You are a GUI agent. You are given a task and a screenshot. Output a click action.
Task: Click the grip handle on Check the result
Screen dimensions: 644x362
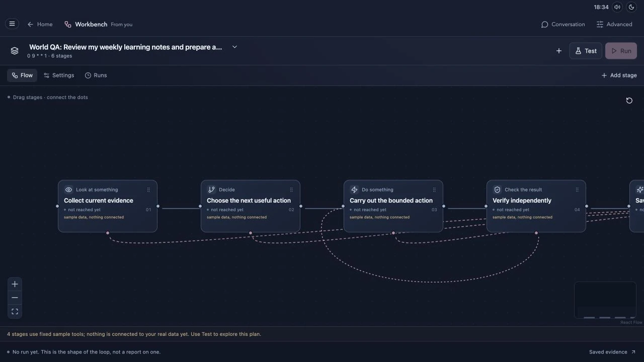tap(577, 190)
